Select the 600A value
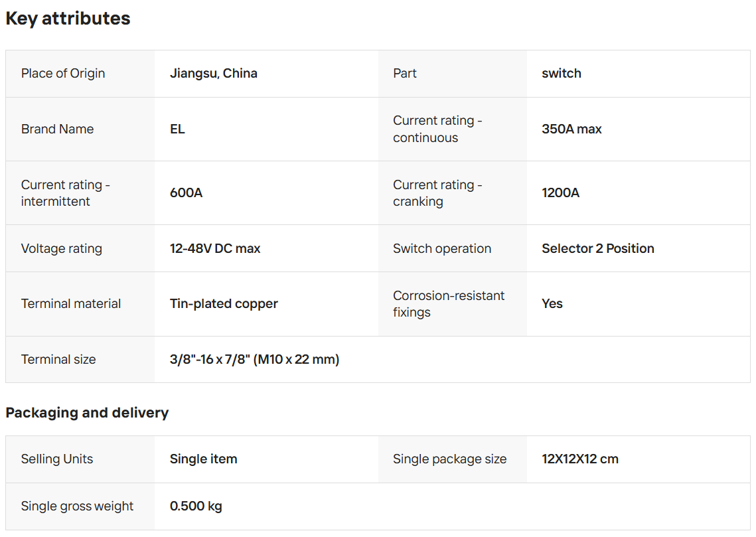This screenshot has height=537, width=756. click(186, 193)
